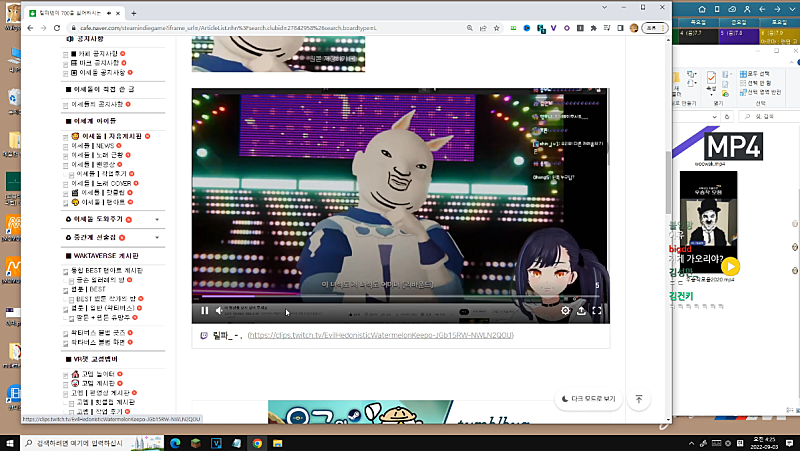Select 모두 선택 in File Explorer ribbon
Screen dimensions: 800x451
[x=756, y=74]
